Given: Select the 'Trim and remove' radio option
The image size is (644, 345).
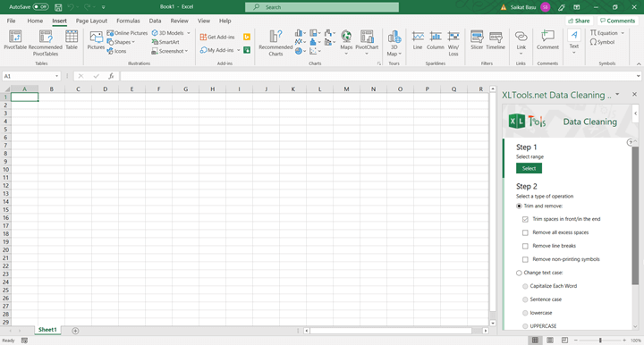Looking at the screenshot, I should [519, 206].
